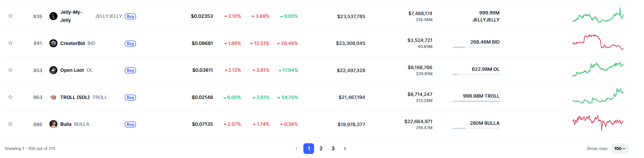Star the TROLL (SOL) row
The width and height of the screenshot is (644, 158).
point(10,97)
